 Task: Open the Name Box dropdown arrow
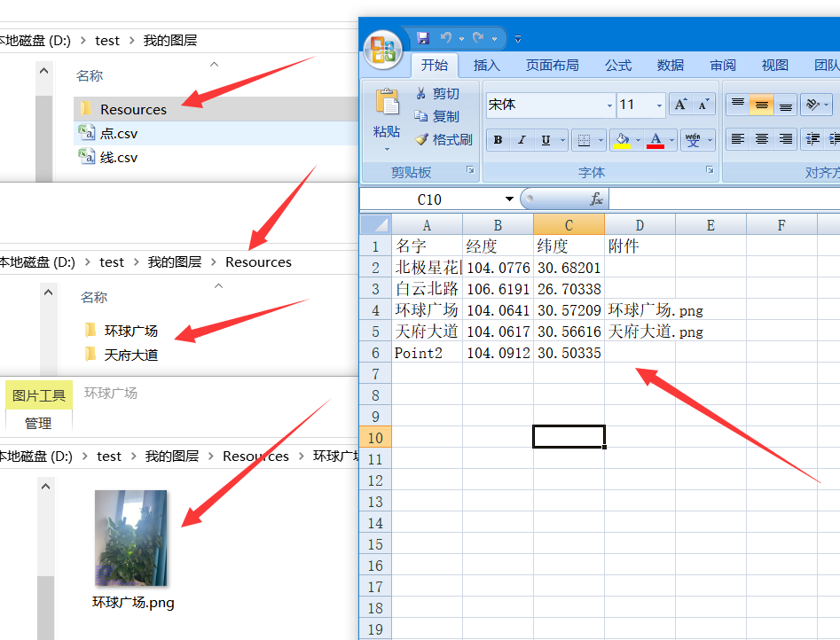pyautogui.click(x=509, y=199)
